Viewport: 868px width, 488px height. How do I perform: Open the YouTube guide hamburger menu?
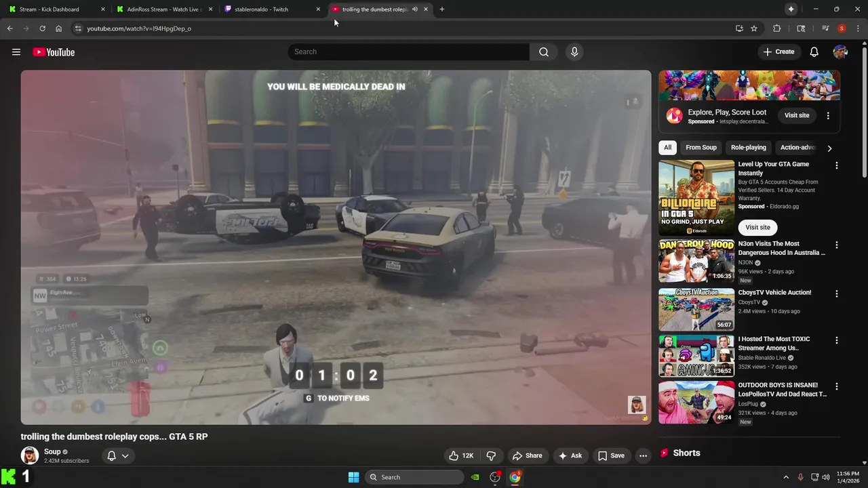point(16,52)
